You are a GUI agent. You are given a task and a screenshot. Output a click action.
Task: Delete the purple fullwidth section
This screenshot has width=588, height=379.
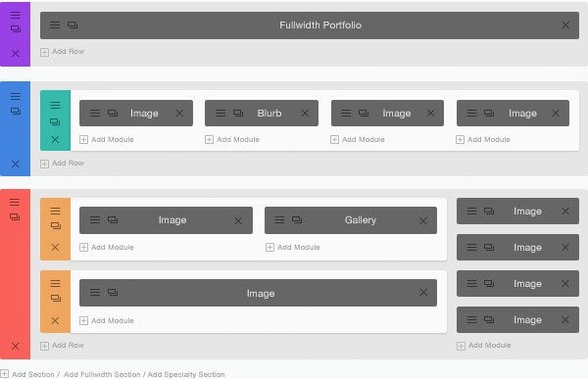(x=16, y=53)
